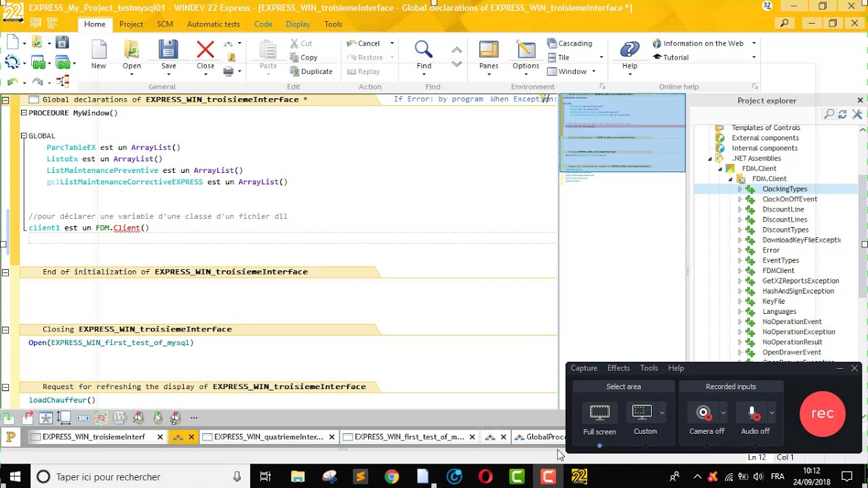Click the more (…) icon in bottom toolbar
Image resolution: width=868 pixels, height=488 pixels.
(194, 418)
